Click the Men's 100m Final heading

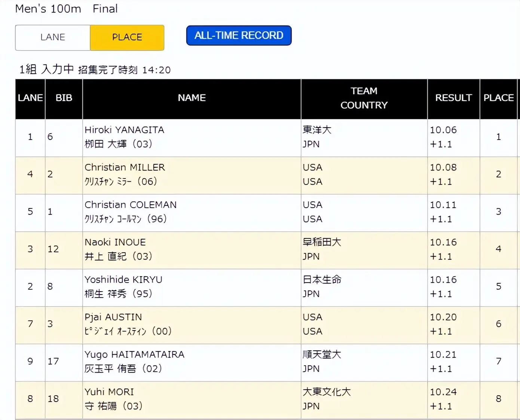pyautogui.click(x=66, y=9)
